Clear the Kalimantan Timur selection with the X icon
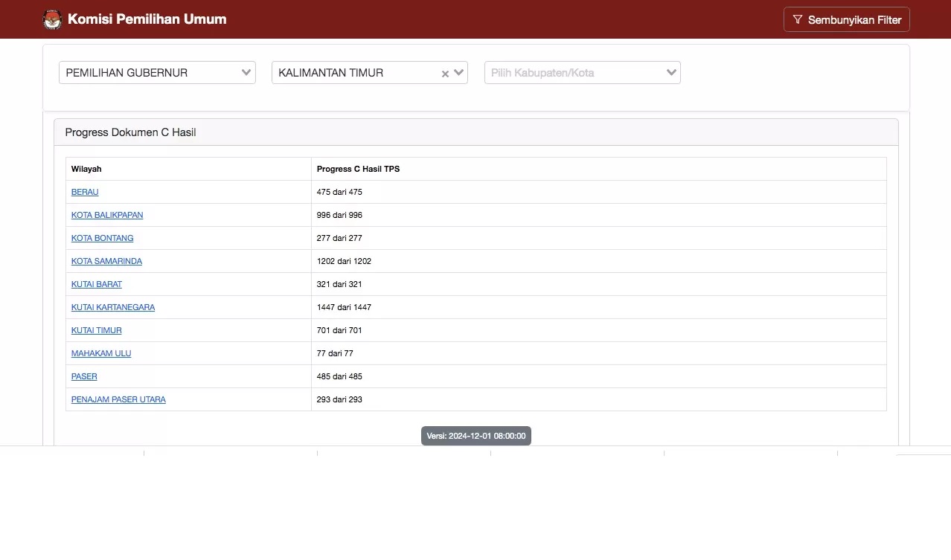The height and width of the screenshot is (560, 951). (x=445, y=74)
